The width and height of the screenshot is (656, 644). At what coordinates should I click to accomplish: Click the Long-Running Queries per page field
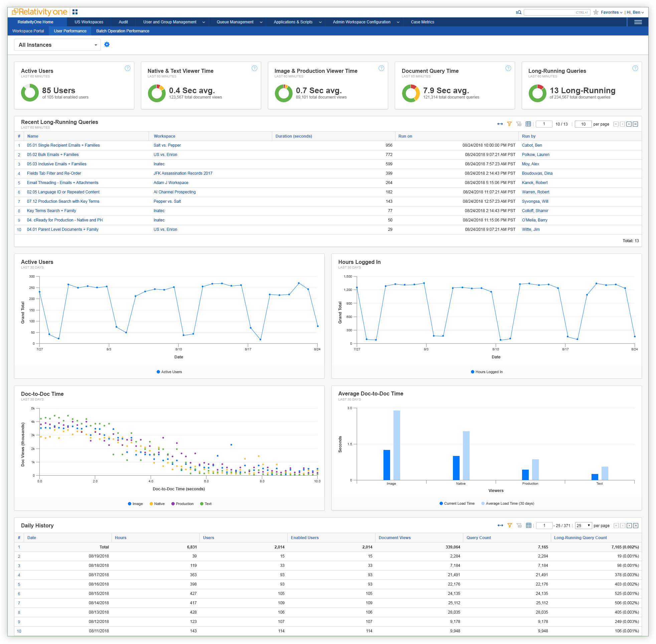(583, 124)
